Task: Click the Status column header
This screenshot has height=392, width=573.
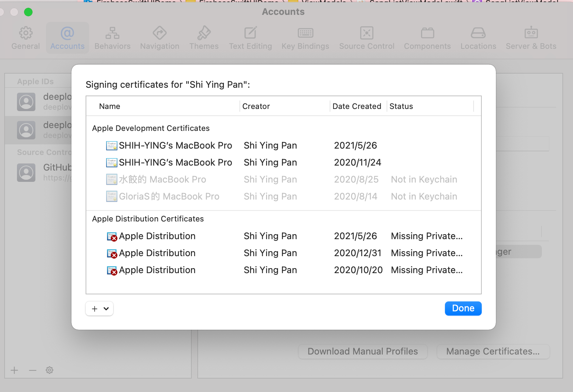Action: point(401,106)
